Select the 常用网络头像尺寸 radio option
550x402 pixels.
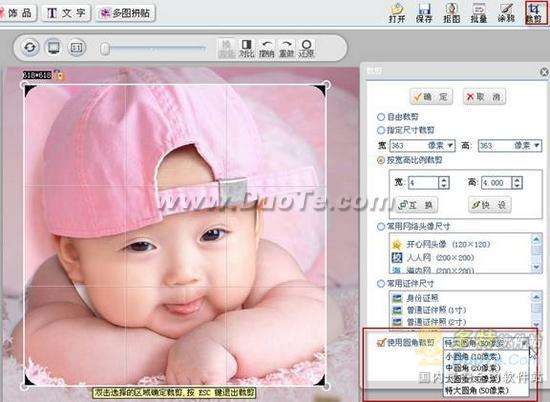click(x=381, y=227)
